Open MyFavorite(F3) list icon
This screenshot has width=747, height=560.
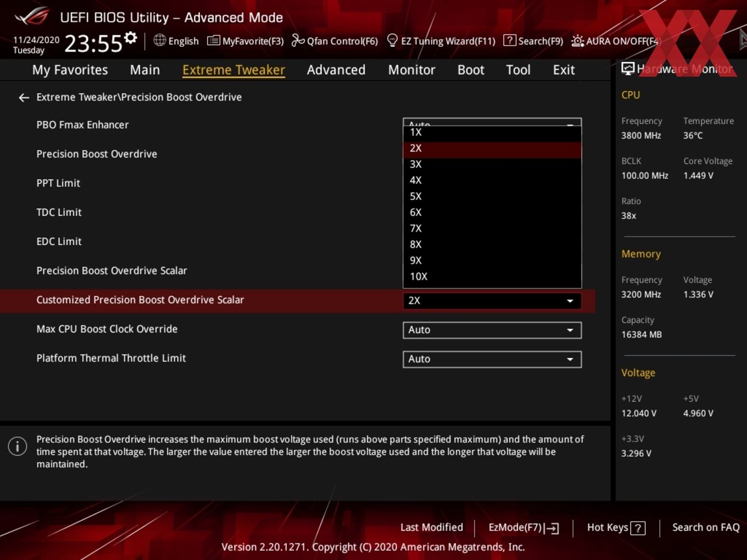(x=214, y=41)
